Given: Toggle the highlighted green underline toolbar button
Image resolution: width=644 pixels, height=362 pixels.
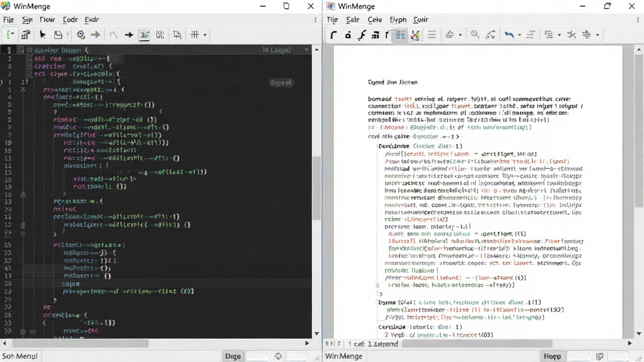Looking at the screenshot, I should coord(145,35).
